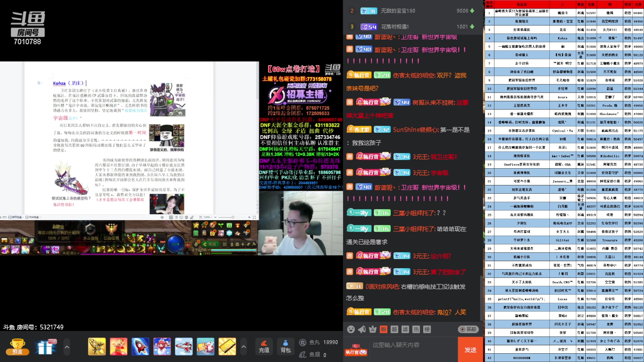644x362 pixels.
Task: Select value 18990 next to 鱼丸
Action: (x=330, y=342)
